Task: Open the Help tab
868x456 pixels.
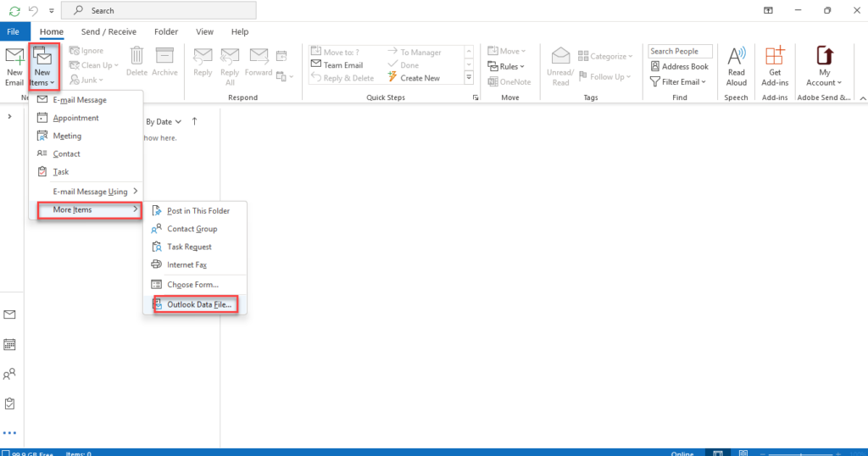Action: click(x=240, y=31)
